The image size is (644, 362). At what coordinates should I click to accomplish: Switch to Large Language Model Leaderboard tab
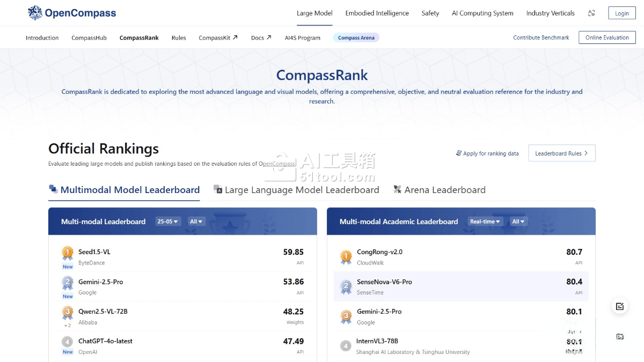point(302,190)
